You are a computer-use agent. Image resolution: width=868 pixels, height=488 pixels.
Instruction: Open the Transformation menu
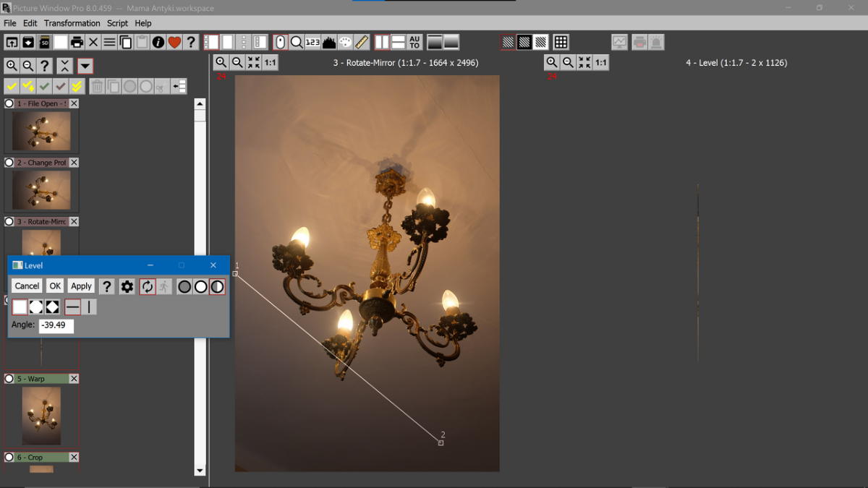pyautogui.click(x=72, y=23)
